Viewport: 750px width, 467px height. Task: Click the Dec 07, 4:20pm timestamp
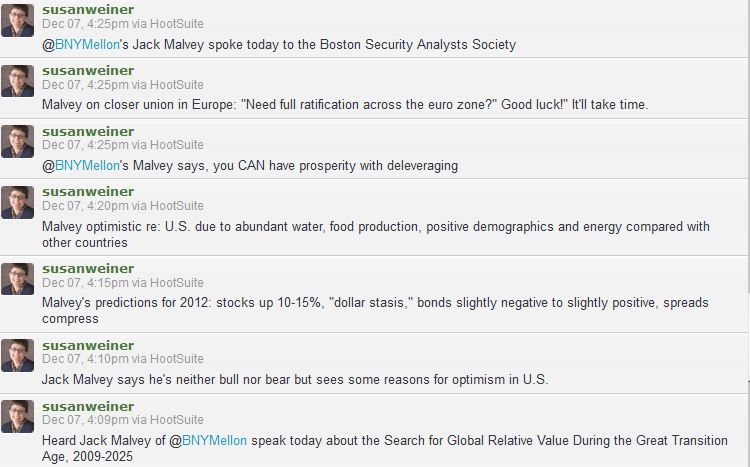pos(85,206)
